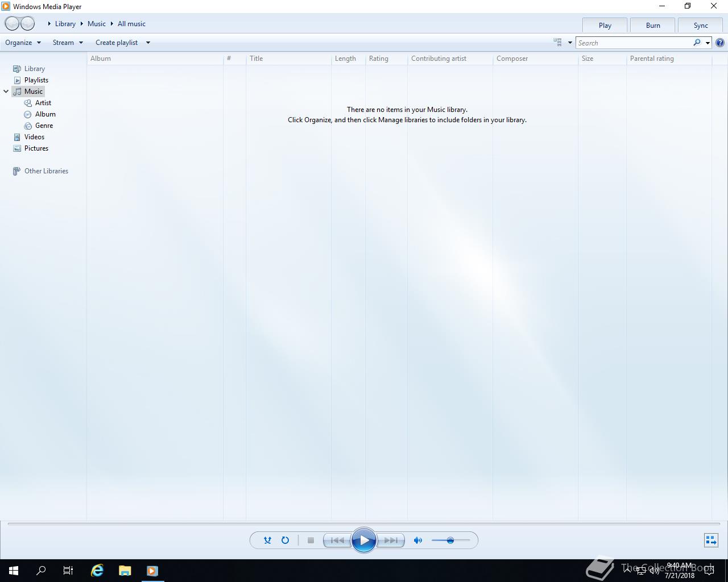Open File Explorer from the taskbar
Image resolution: width=728 pixels, height=582 pixels.
tap(125, 571)
